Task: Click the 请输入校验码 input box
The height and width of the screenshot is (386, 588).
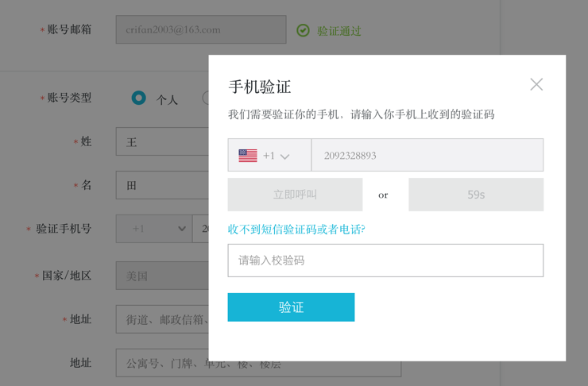Action: 385,261
